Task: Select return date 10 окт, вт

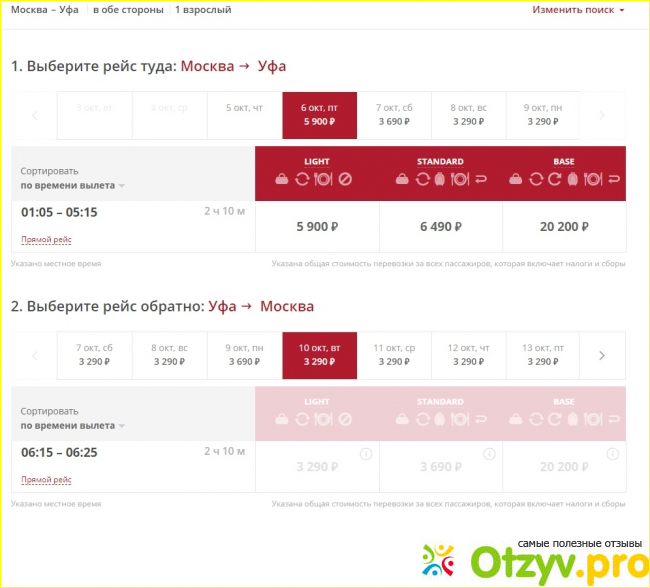Action: pos(320,355)
